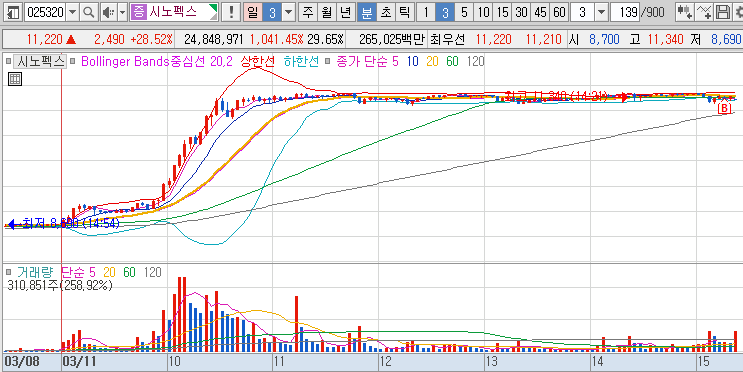
Task: Click the green corner marker in 시노펙스 name box
Action: coord(213,9)
